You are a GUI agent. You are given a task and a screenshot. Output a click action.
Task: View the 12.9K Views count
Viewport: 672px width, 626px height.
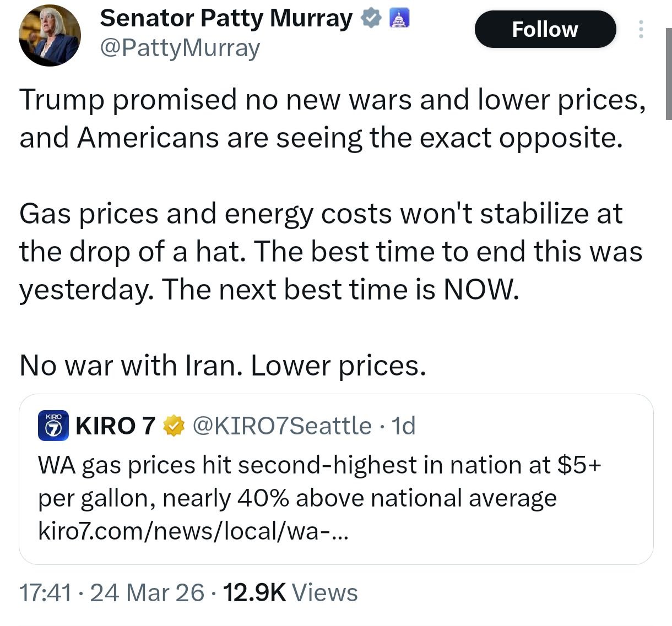(289, 593)
